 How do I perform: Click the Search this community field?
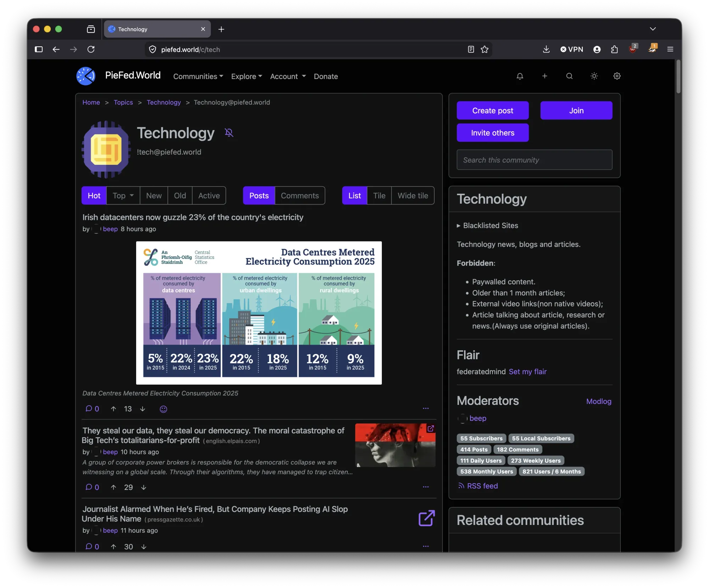pos(534,160)
